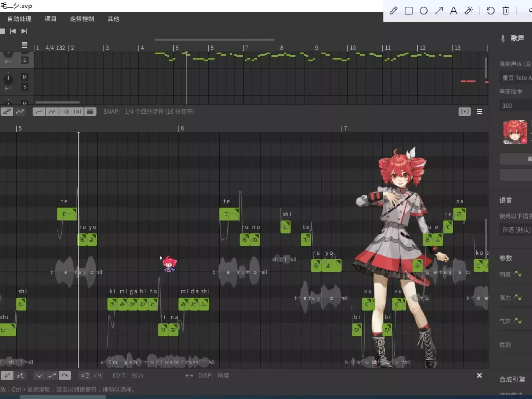Open the 自动处理 menu
Image resolution: width=532 pixels, height=399 pixels.
point(19,19)
